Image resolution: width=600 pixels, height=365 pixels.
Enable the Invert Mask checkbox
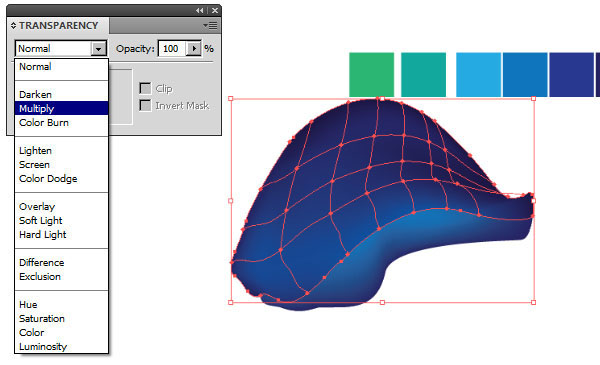coord(145,105)
